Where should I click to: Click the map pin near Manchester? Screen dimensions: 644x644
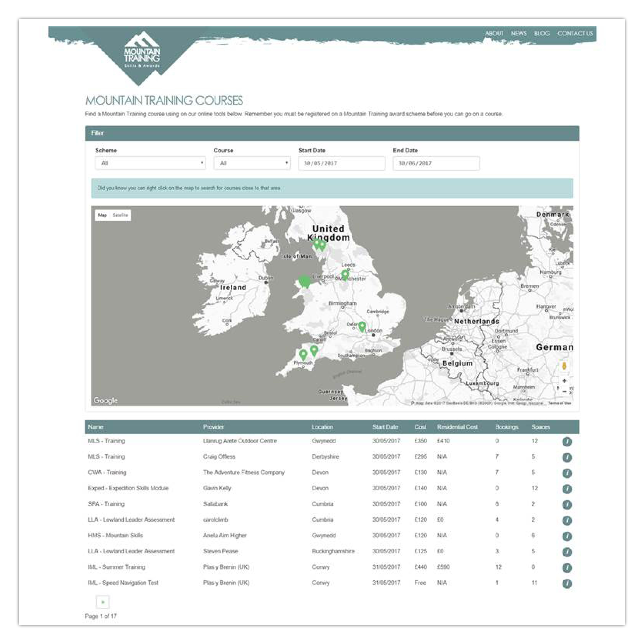(x=345, y=275)
